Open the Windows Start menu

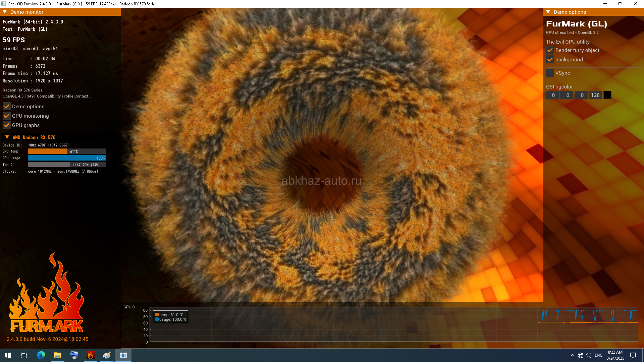coord(8,355)
